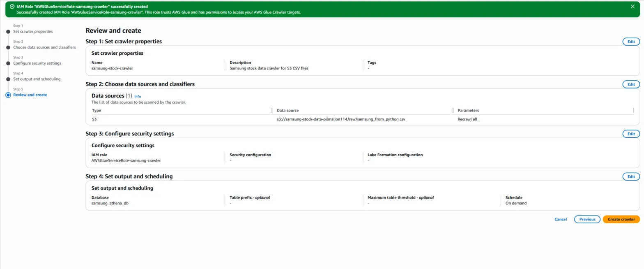This screenshot has width=644, height=269.
Task: Click the Data source column header
Action: 287,110
